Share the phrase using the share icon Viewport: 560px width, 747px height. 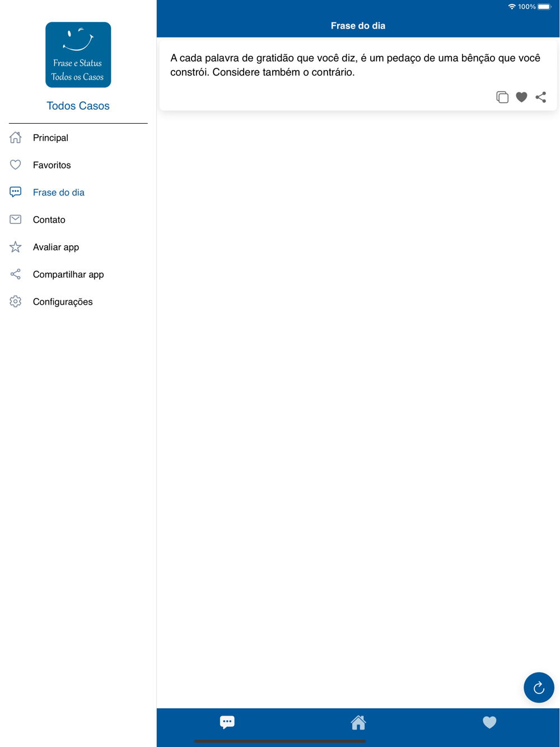click(x=540, y=97)
